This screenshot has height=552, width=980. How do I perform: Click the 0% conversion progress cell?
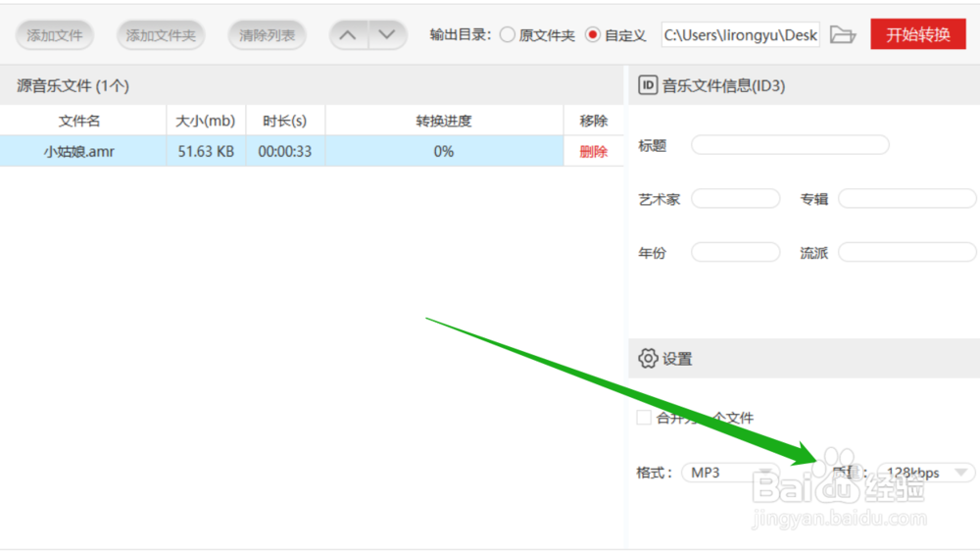click(444, 151)
